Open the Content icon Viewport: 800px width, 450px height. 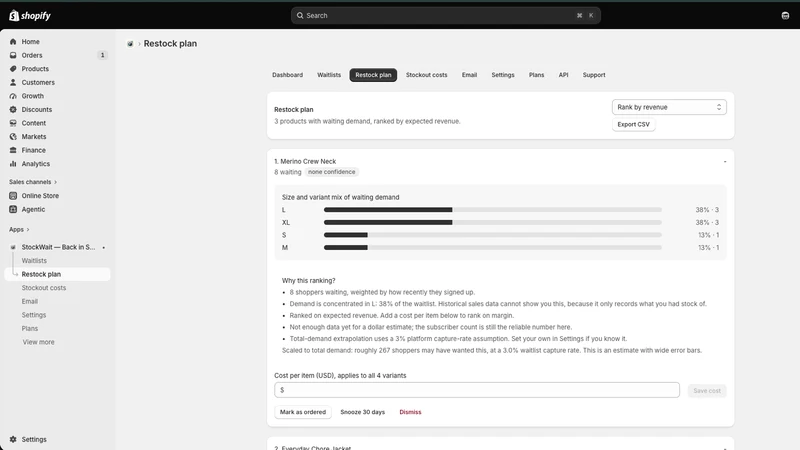click(x=13, y=123)
